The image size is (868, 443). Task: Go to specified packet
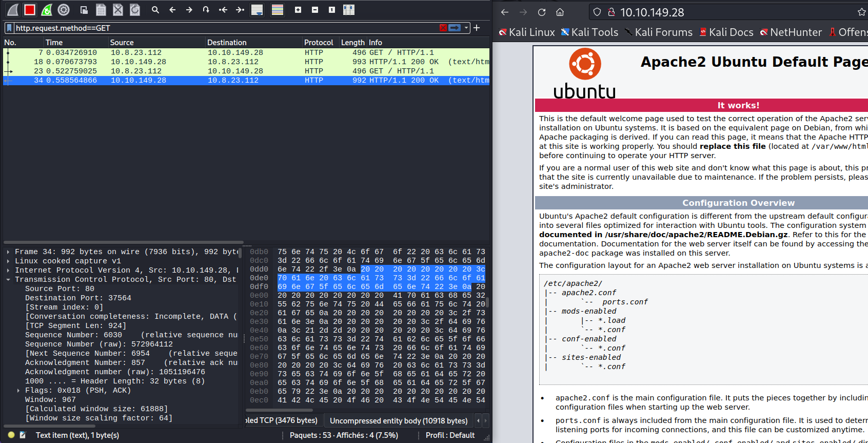tap(206, 10)
